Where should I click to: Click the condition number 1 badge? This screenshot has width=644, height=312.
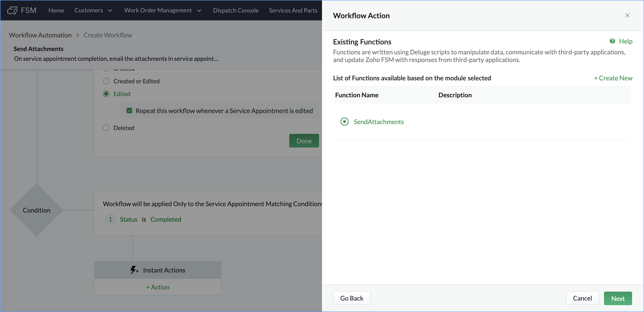tap(110, 219)
